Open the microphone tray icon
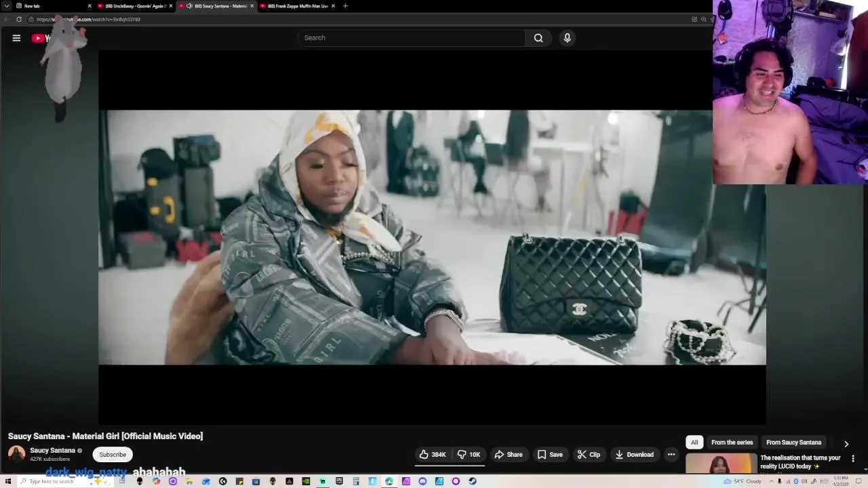 tap(780, 481)
